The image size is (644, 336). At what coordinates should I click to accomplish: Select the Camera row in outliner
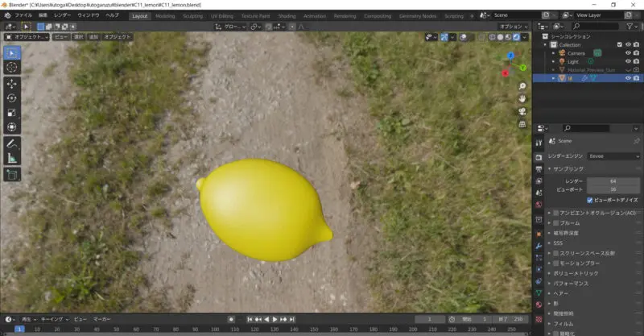click(x=588, y=53)
